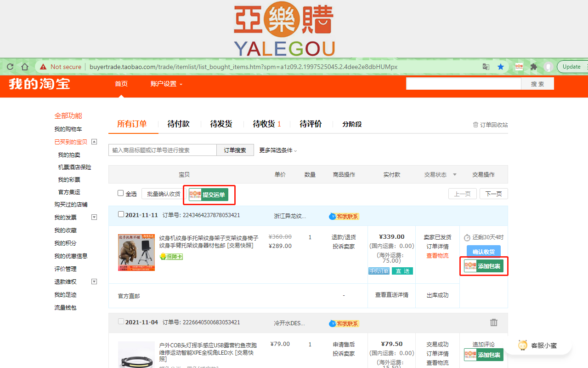Open the COB headlamp product thumbnail

tap(136, 355)
